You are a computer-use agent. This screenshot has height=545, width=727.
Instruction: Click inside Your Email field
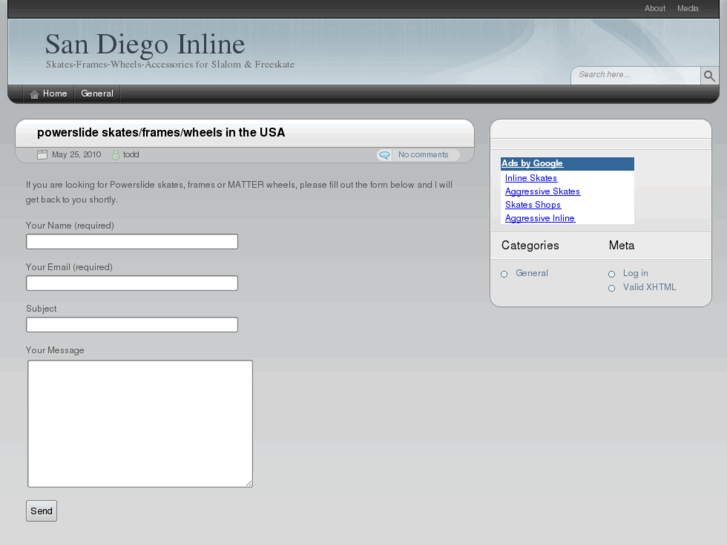[x=132, y=283]
